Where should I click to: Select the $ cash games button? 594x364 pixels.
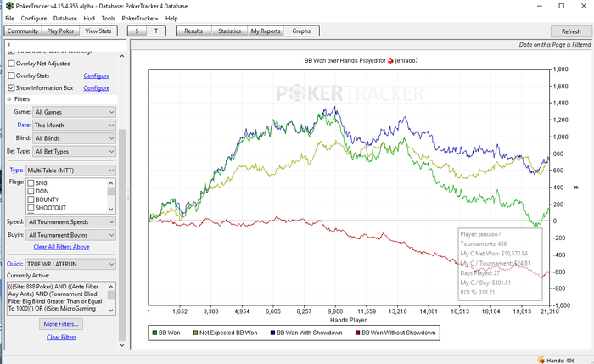(x=137, y=31)
